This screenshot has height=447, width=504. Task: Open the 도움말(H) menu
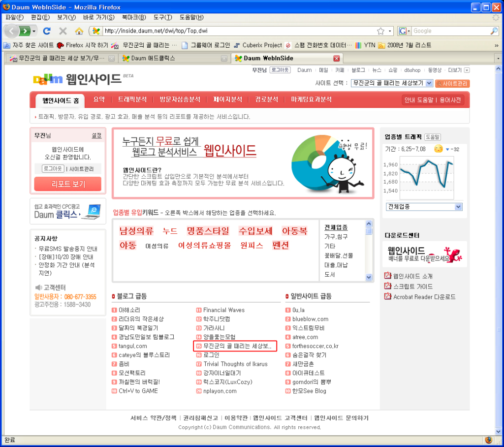click(191, 17)
